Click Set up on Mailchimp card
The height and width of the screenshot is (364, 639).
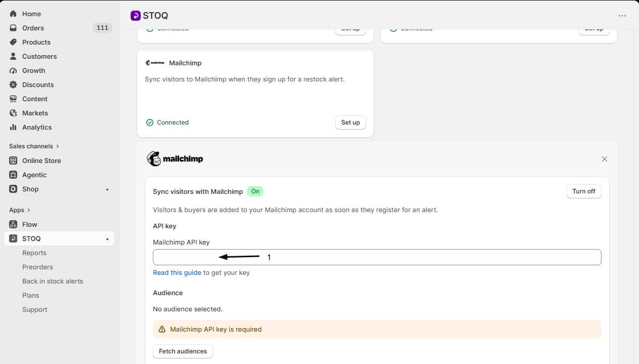[x=350, y=123]
